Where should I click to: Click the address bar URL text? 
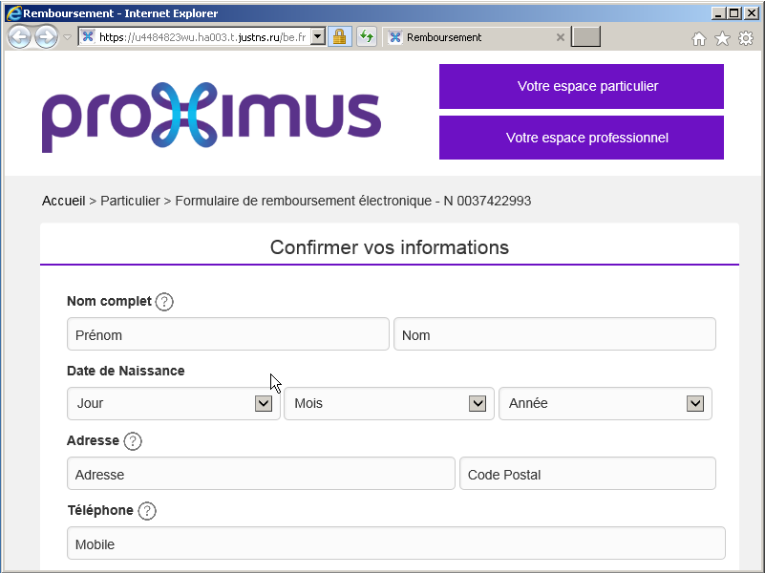point(202,37)
